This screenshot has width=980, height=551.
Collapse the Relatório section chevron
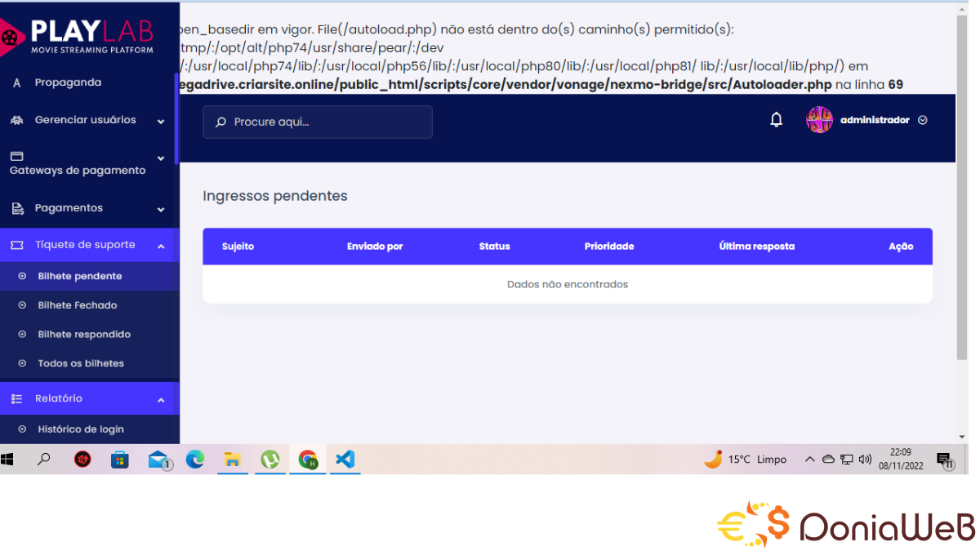(x=161, y=400)
